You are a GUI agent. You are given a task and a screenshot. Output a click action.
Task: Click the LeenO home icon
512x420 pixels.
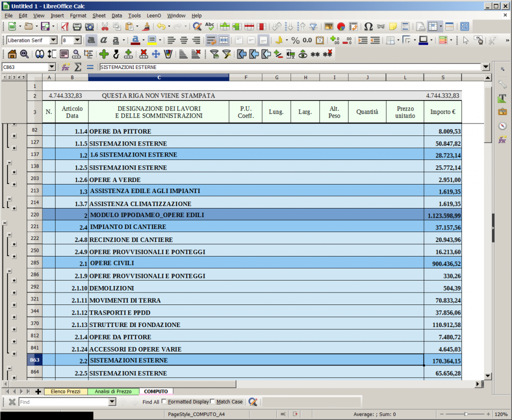(12, 54)
